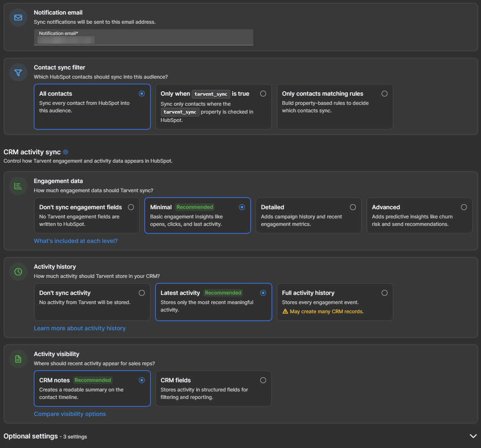This screenshot has width=481, height=448.
Task: Select the Don't sync activity radio
Action: [x=142, y=293]
